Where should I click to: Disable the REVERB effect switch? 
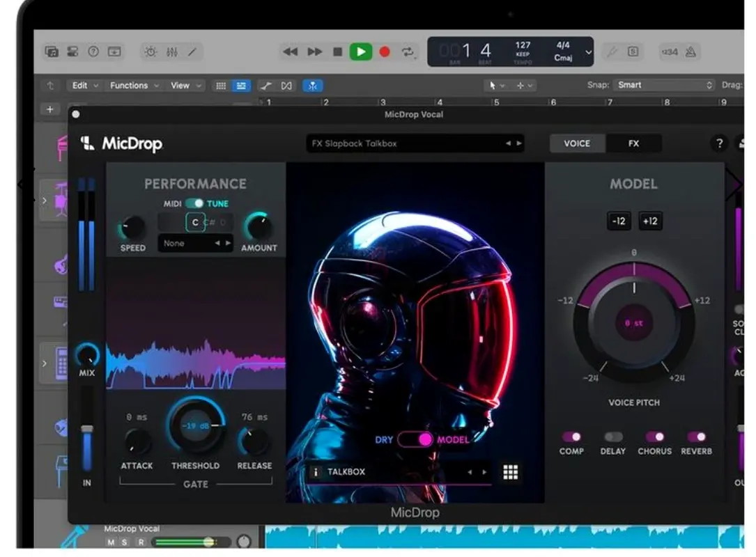697,437
